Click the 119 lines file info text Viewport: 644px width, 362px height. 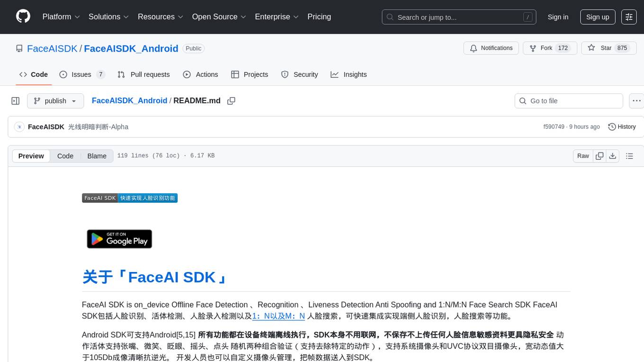[x=166, y=156]
